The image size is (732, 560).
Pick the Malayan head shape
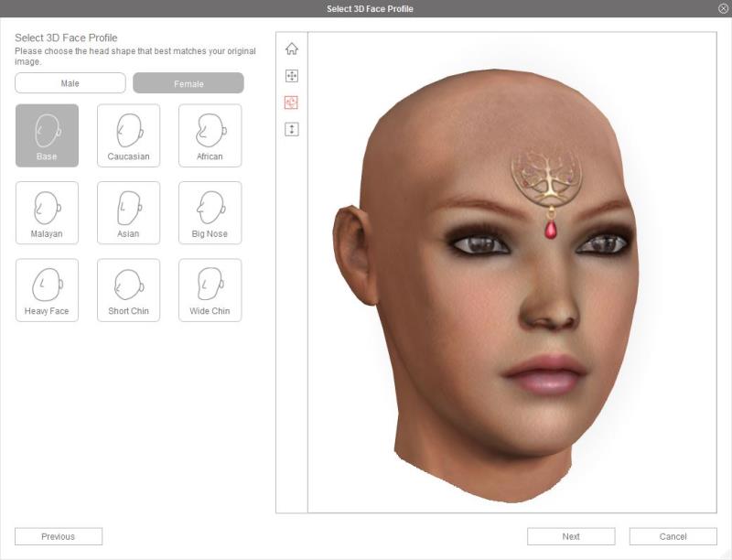pyautogui.click(x=47, y=212)
